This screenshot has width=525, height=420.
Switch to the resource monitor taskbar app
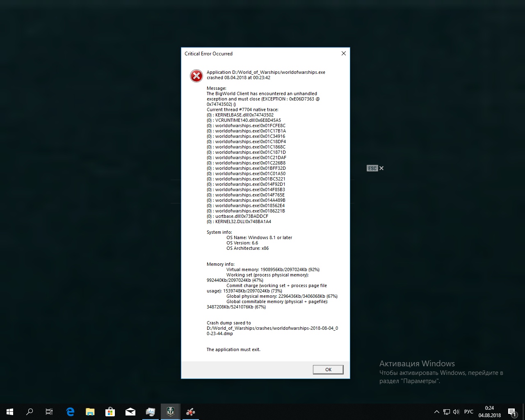click(x=151, y=412)
